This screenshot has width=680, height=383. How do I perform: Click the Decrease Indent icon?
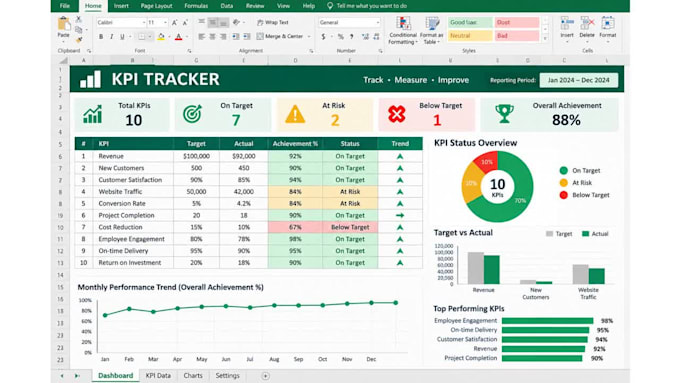coord(236,37)
